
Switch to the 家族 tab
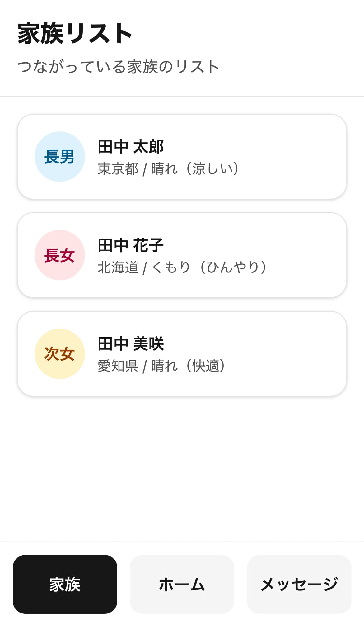point(65,584)
